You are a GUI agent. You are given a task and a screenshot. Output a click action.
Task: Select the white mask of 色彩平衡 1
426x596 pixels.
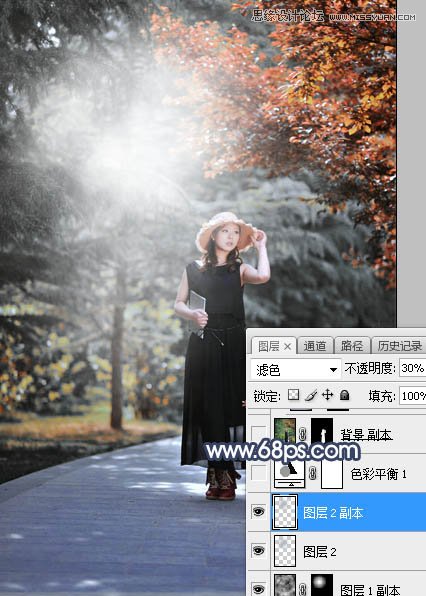pyautogui.click(x=332, y=475)
